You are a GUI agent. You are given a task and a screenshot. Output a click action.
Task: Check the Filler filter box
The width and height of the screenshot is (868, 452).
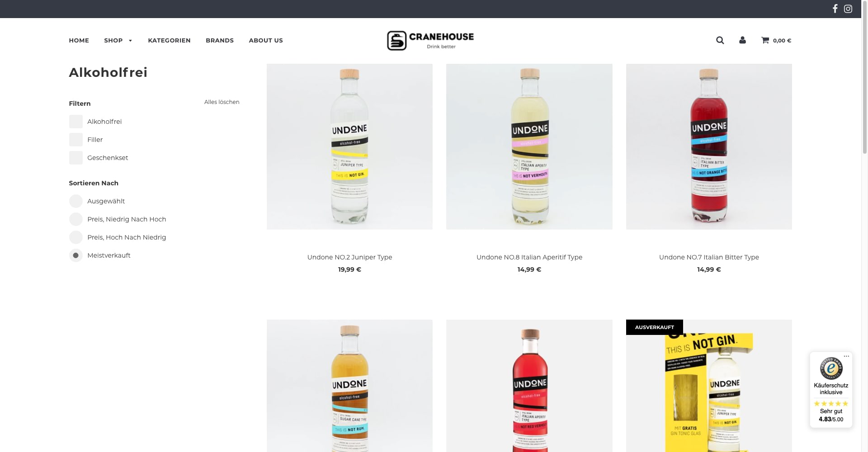click(x=76, y=140)
